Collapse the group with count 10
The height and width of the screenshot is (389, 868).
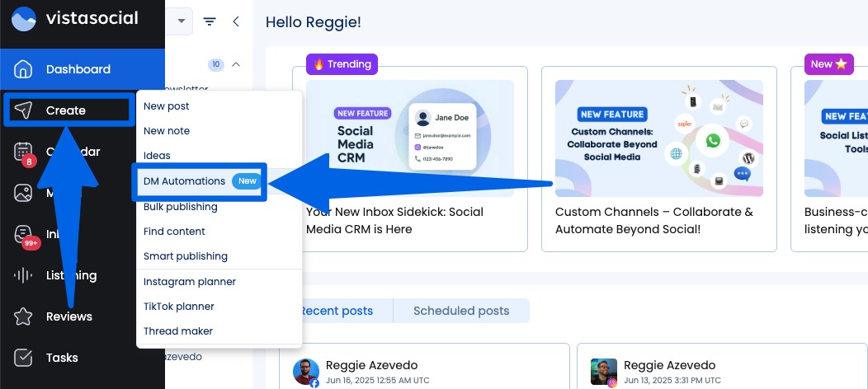point(236,64)
